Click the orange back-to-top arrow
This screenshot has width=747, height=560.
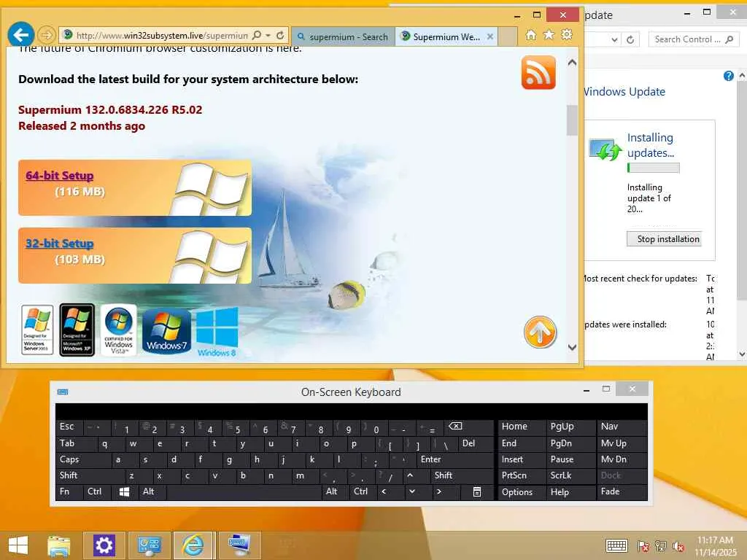(x=541, y=332)
